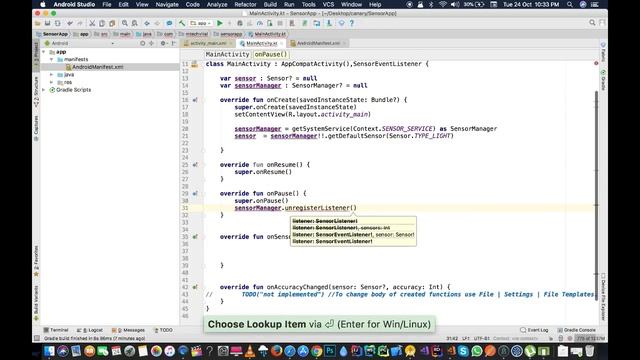
Task: Expand the java folder node
Action: point(51,75)
